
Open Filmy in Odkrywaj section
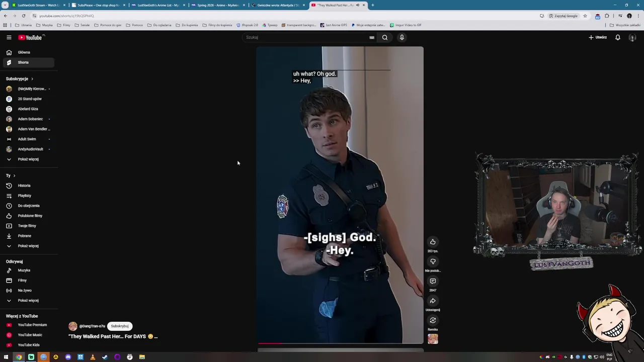28,281
